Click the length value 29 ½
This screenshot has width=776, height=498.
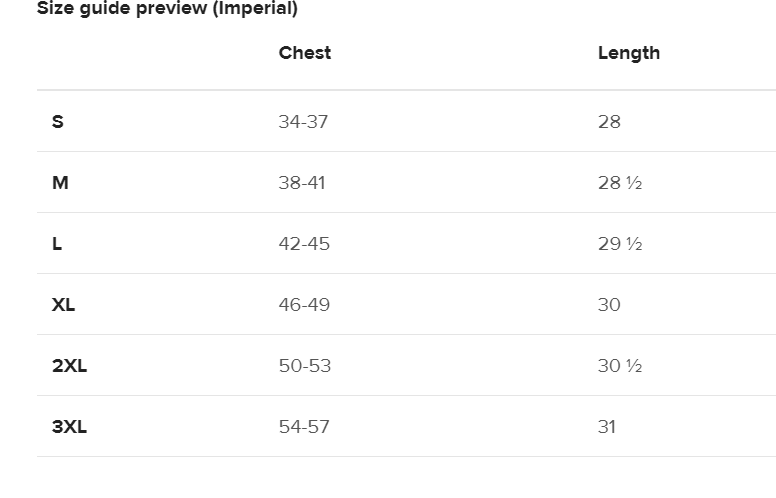[620, 244]
